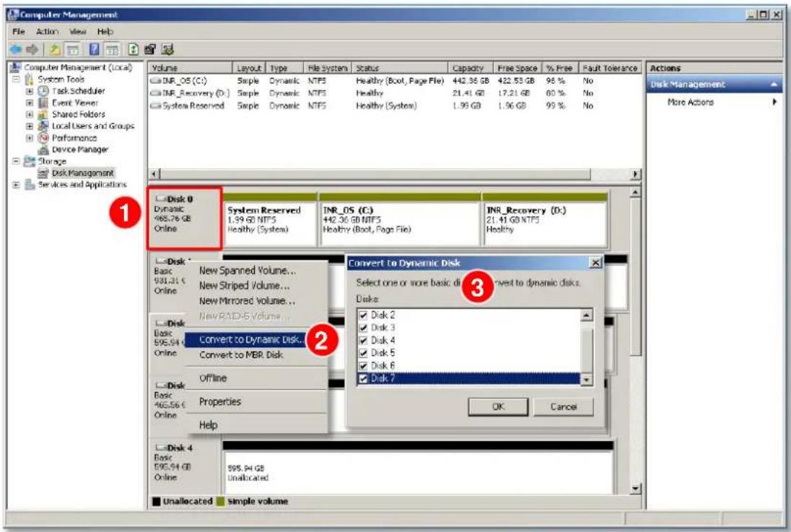Select the Local Users and Groups icon

coord(43,126)
